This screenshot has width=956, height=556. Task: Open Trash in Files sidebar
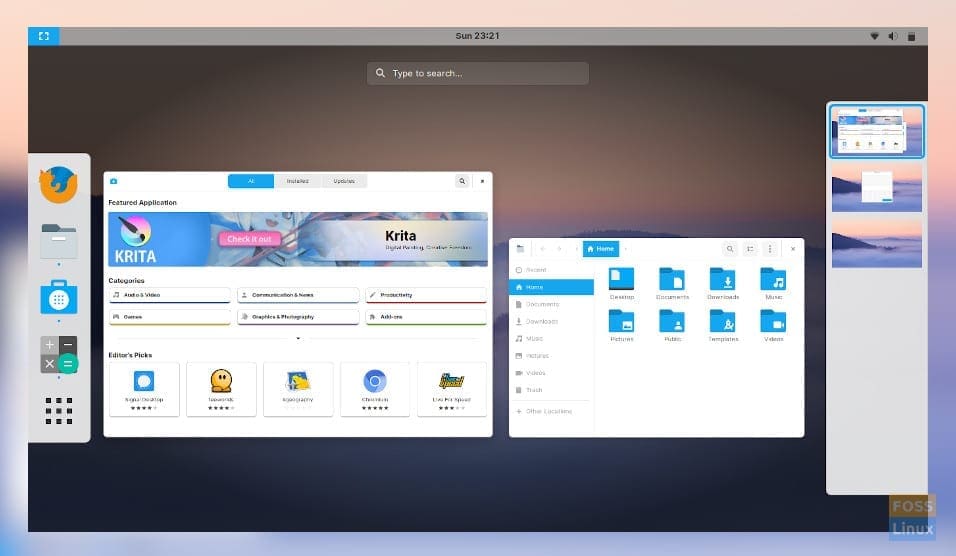pyautogui.click(x=551, y=390)
